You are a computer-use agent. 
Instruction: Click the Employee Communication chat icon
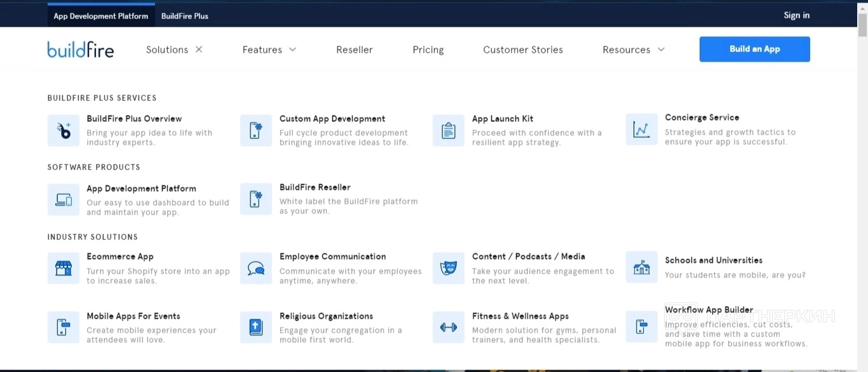[256, 269]
